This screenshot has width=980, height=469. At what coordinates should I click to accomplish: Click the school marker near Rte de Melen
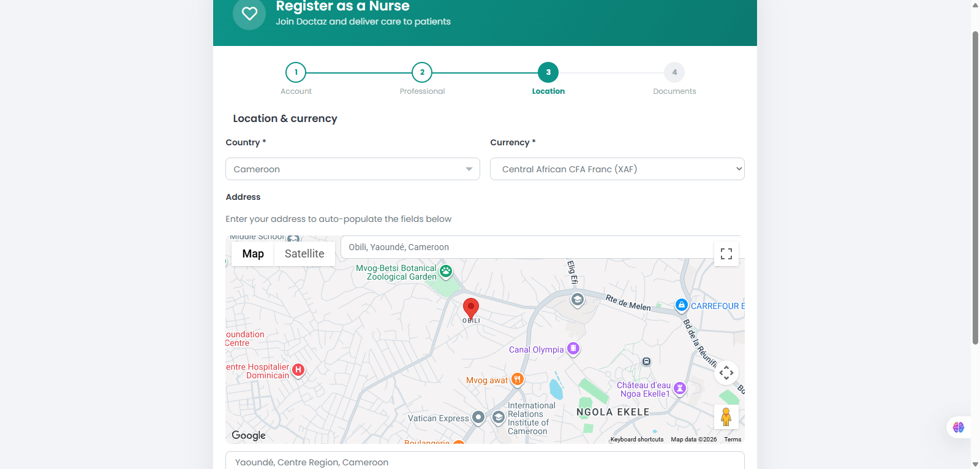tap(577, 300)
